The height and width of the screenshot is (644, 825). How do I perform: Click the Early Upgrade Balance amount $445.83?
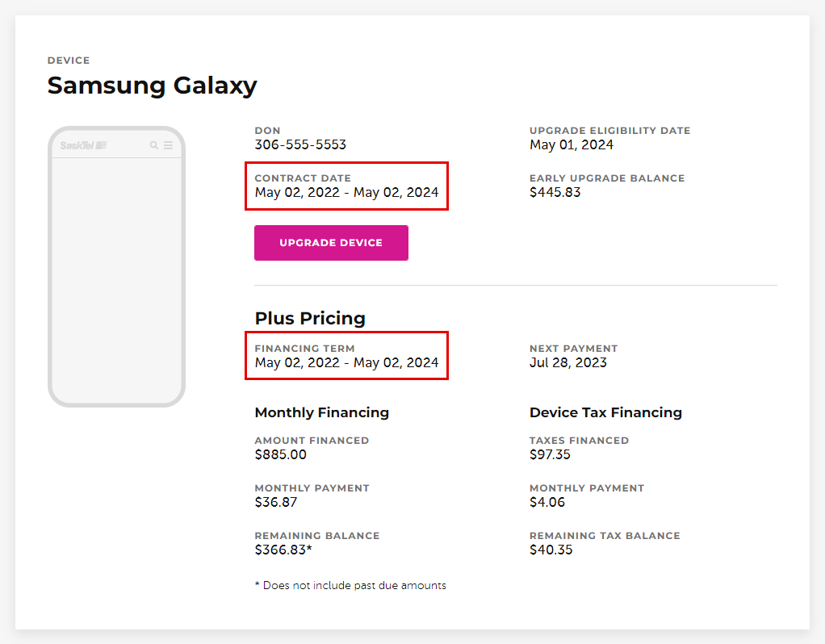(555, 193)
